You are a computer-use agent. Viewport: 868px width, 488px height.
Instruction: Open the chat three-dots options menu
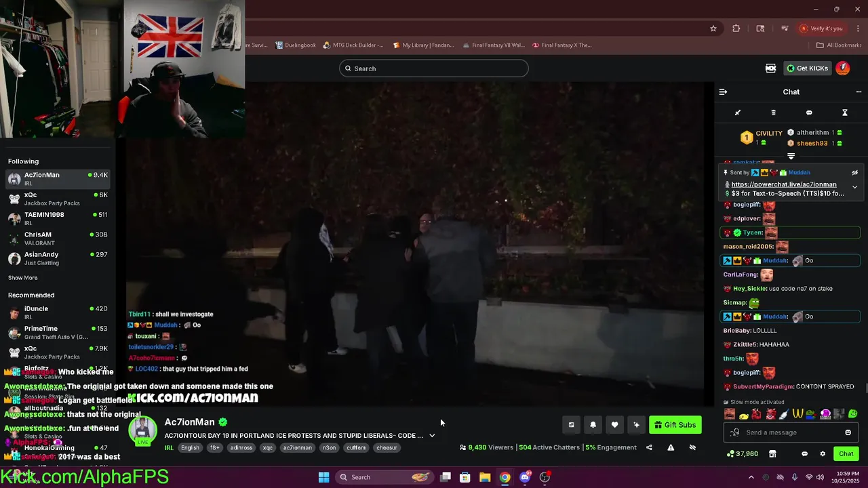coord(859,91)
